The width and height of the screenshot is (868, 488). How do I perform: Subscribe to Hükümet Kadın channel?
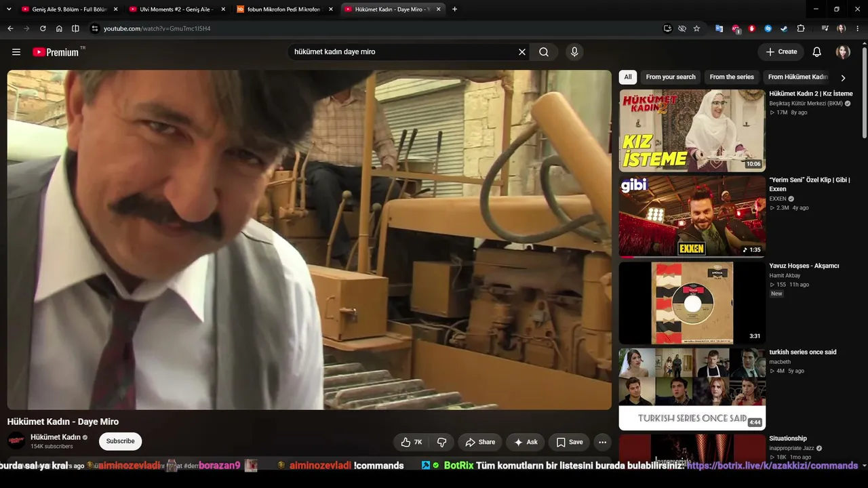[x=120, y=441]
